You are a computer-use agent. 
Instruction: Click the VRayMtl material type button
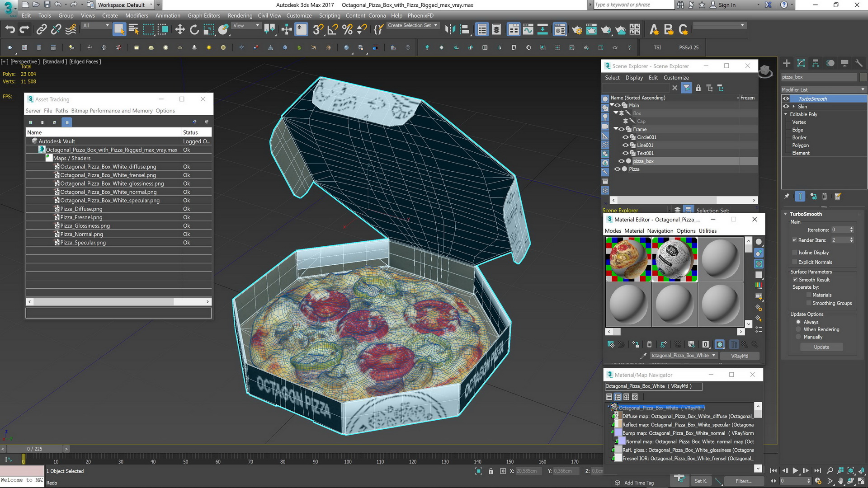739,356
